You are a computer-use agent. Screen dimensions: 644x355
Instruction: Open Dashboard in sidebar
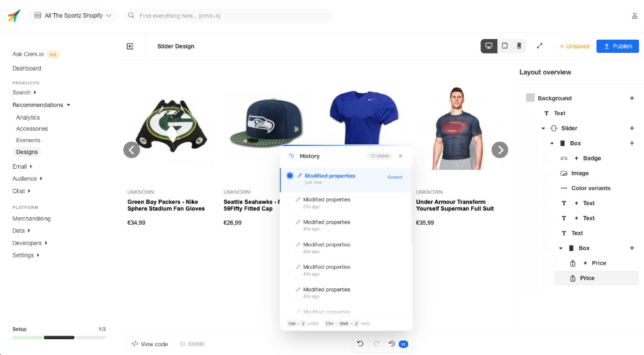click(26, 68)
